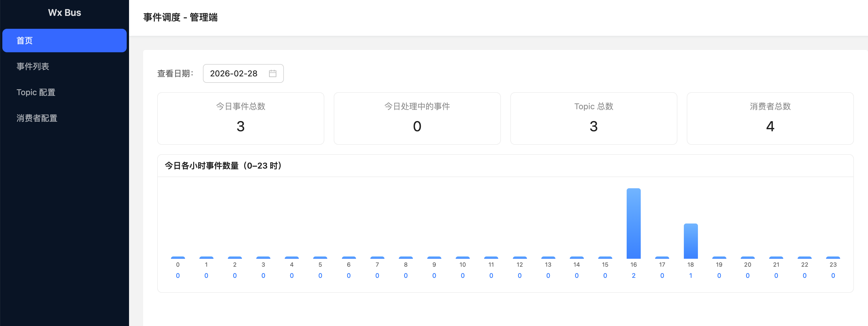Click the Wx Bus logo title

click(64, 13)
